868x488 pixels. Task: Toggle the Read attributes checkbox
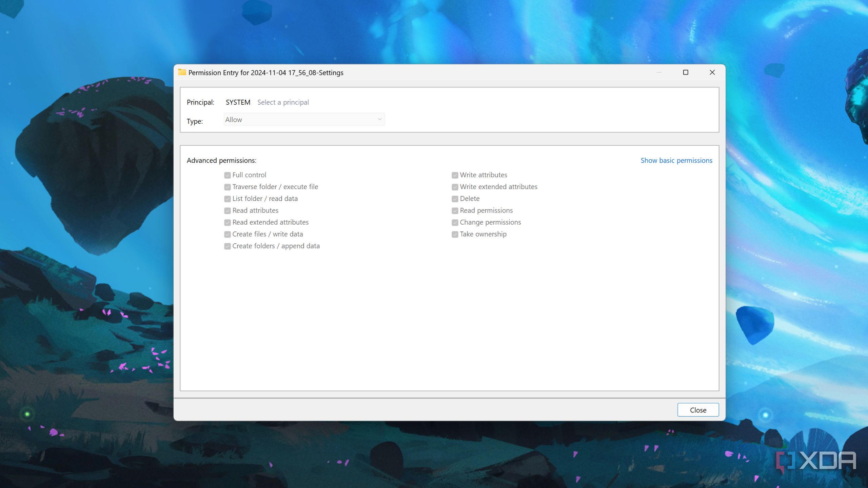pyautogui.click(x=227, y=211)
